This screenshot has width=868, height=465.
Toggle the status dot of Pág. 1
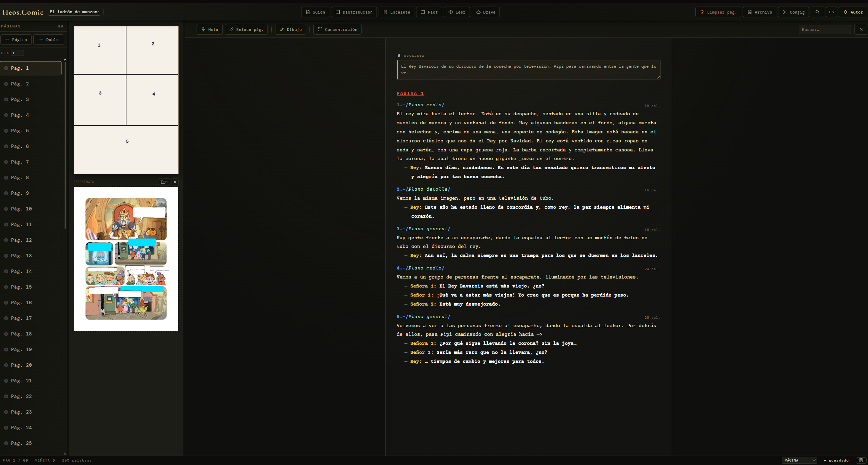(x=6, y=68)
